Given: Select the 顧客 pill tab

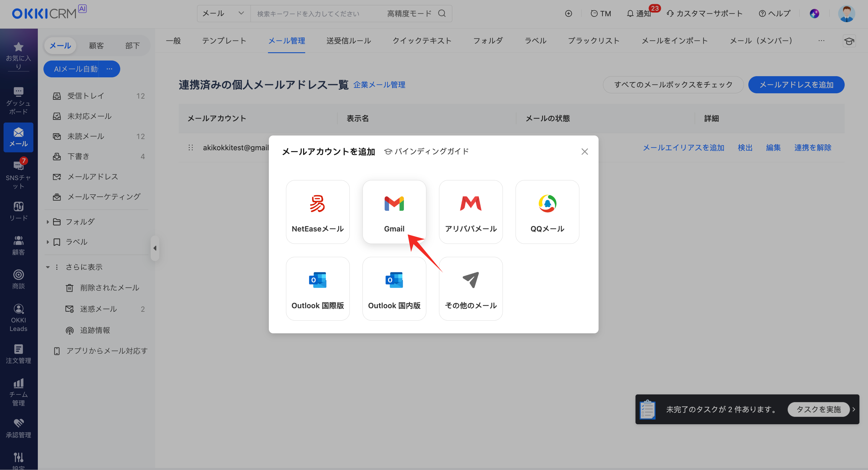Looking at the screenshot, I should coord(96,45).
